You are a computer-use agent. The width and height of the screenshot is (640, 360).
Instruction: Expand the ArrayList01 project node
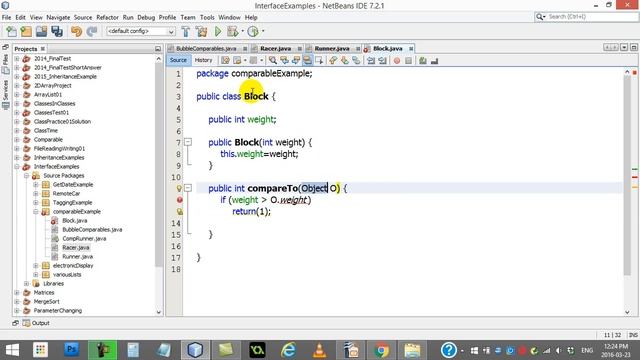point(17,95)
